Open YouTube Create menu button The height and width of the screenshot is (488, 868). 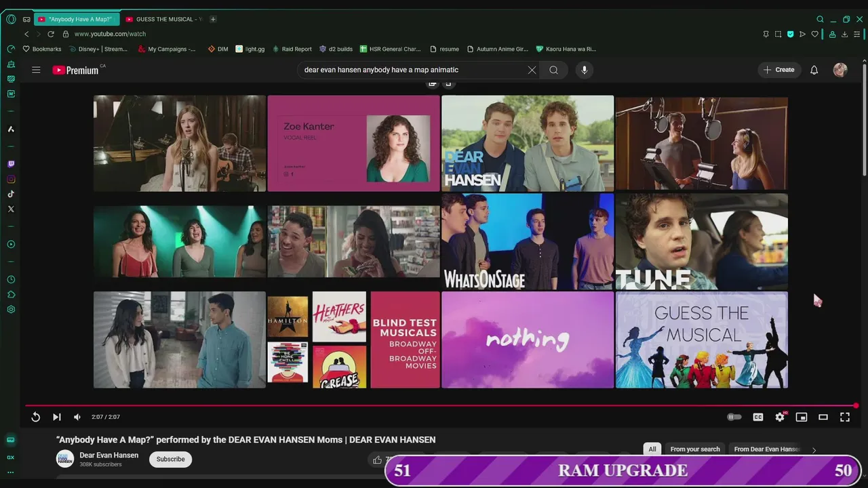tap(778, 70)
